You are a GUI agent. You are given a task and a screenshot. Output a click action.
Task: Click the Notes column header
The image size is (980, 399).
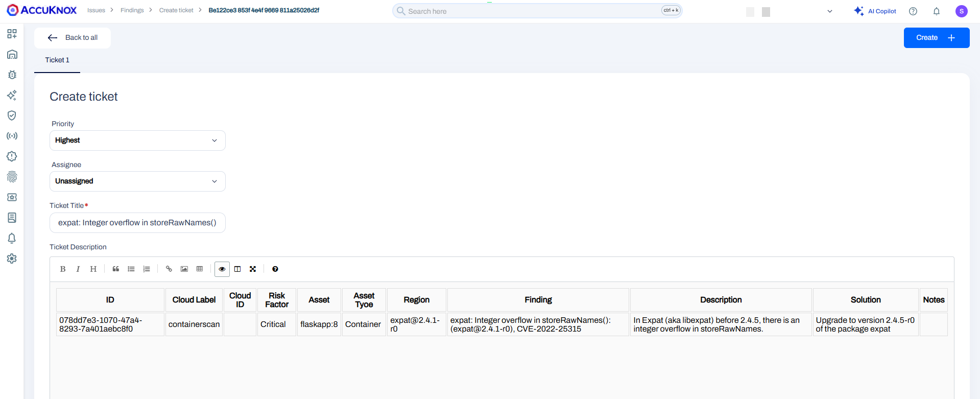pyautogui.click(x=934, y=300)
